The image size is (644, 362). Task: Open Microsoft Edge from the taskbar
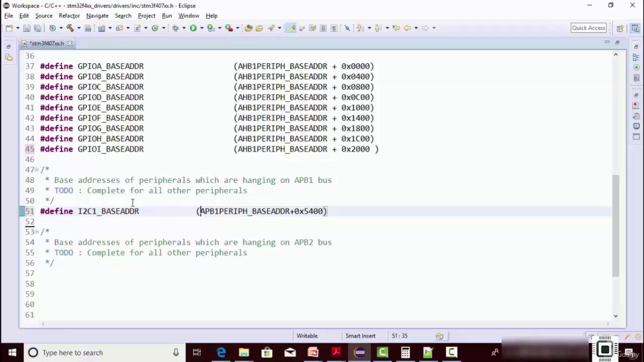221,352
